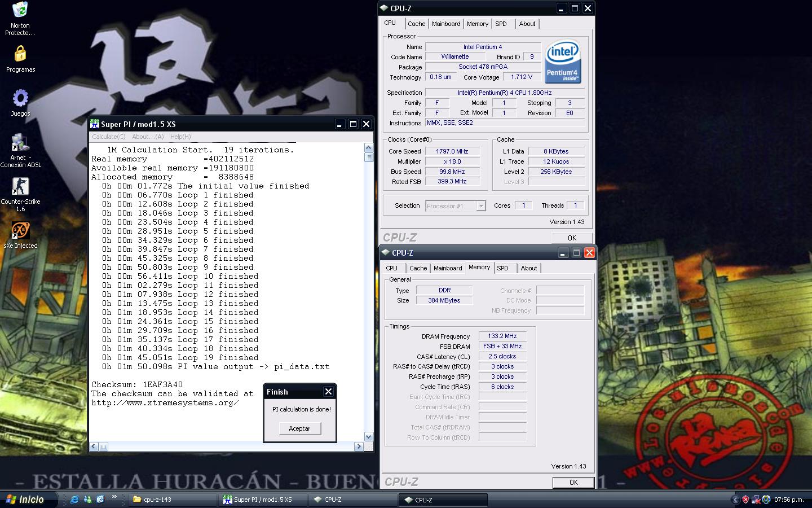This screenshot has width=812, height=508.
Task: Click the xtremesystems.org URL text
Action: pos(165,403)
